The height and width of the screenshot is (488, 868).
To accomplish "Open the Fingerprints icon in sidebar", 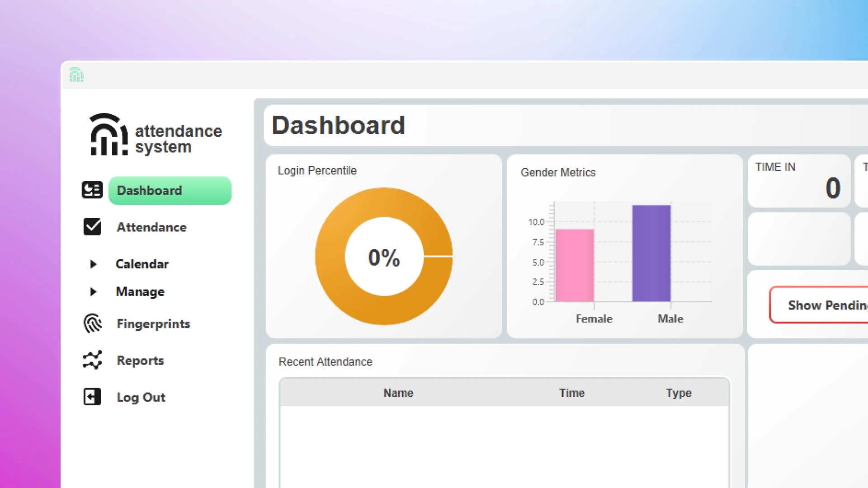I will (93, 324).
